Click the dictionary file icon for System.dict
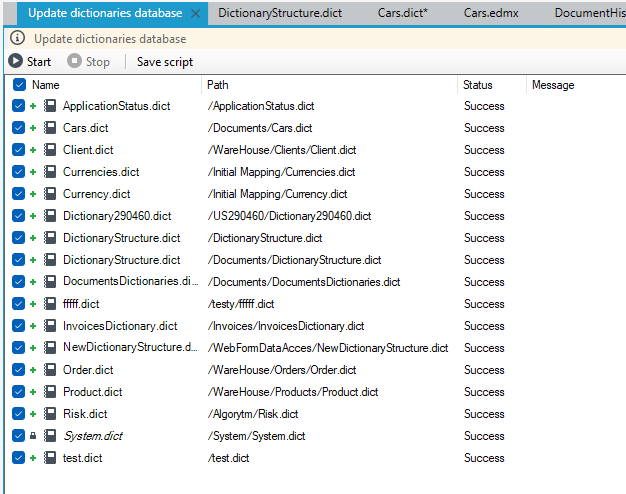The width and height of the screenshot is (626, 494). pos(50,436)
